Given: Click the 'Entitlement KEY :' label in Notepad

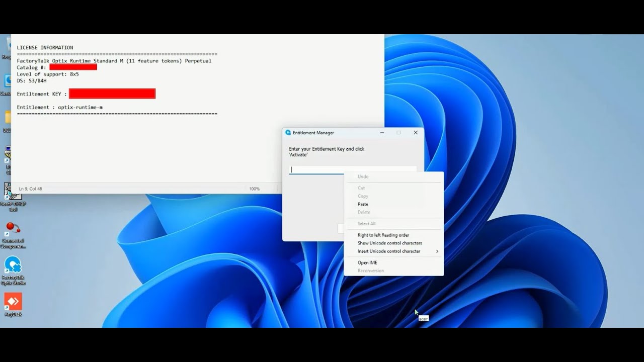Looking at the screenshot, I should tap(42, 94).
